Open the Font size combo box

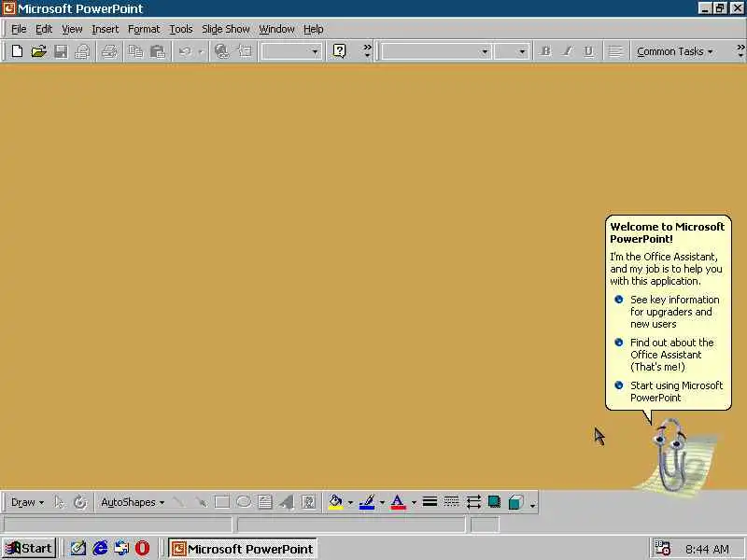pos(511,51)
